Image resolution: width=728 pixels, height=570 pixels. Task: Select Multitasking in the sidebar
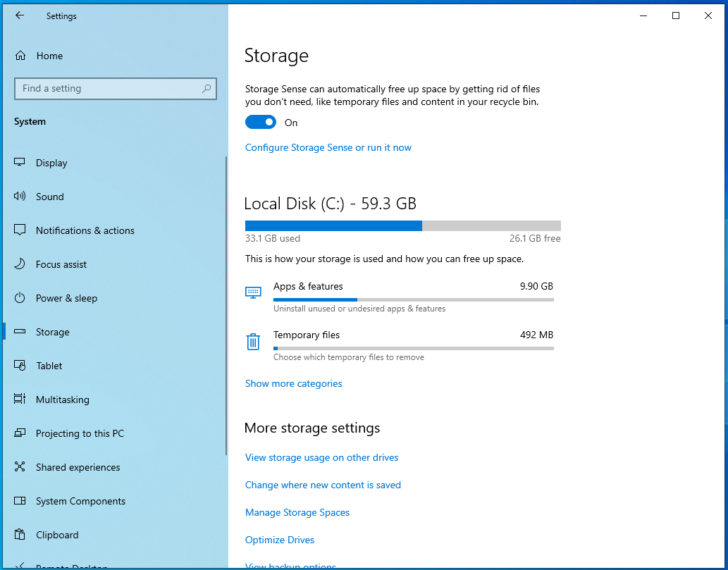(114, 399)
